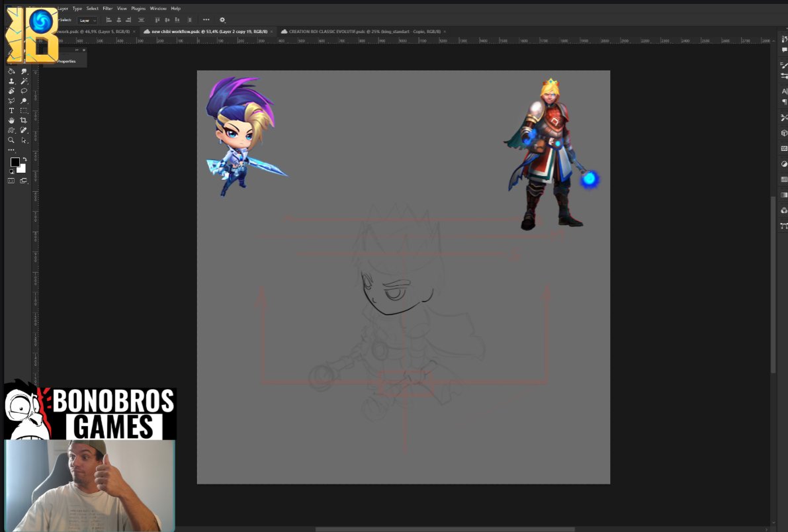The width and height of the screenshot is (788, 532).
Task: Select the Zoom magnifier tool
Action: pyautogui.click(x=11, y=140)
